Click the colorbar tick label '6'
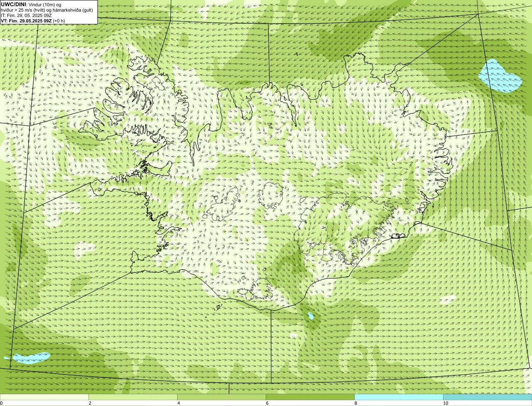The width and height of the screenshot is (532, 406). click(267, 403)
